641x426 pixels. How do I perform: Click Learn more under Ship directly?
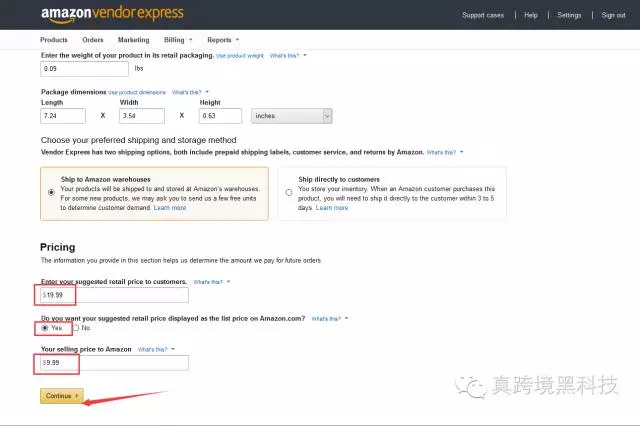(x=332, y=208)
